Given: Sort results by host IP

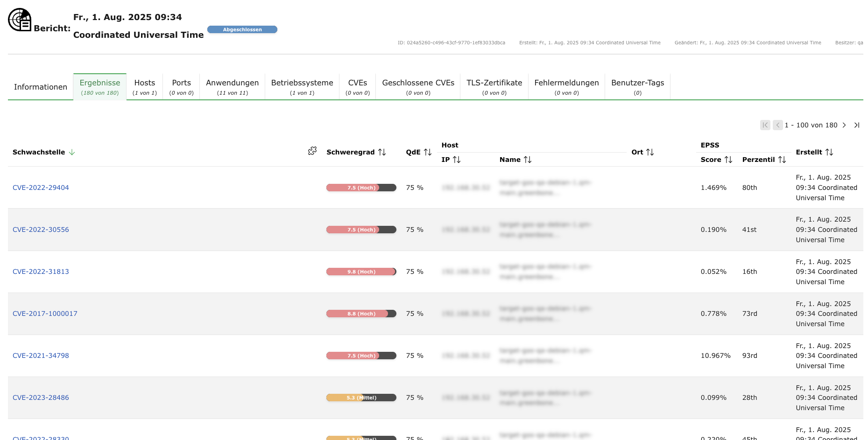Looking at the screenshot, I should tap(457, 160).
